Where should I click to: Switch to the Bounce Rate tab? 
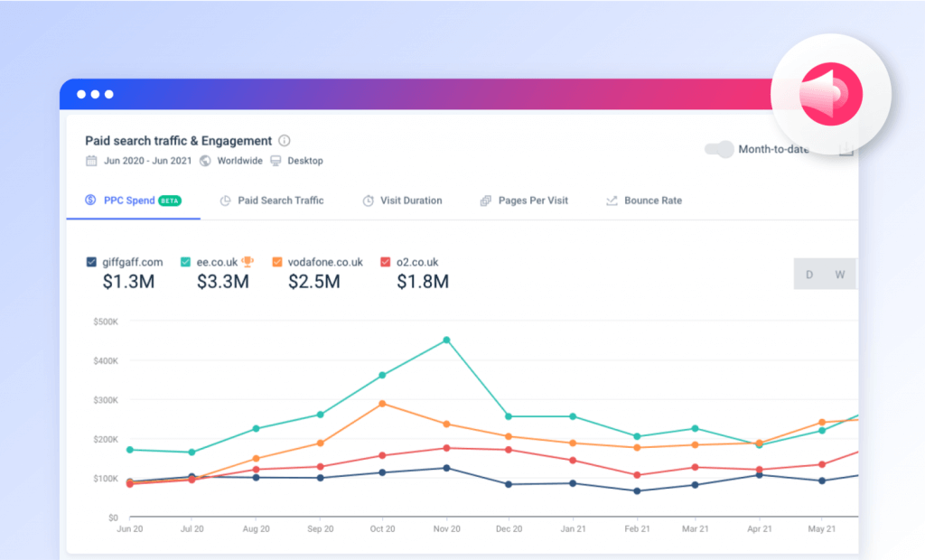652,200
